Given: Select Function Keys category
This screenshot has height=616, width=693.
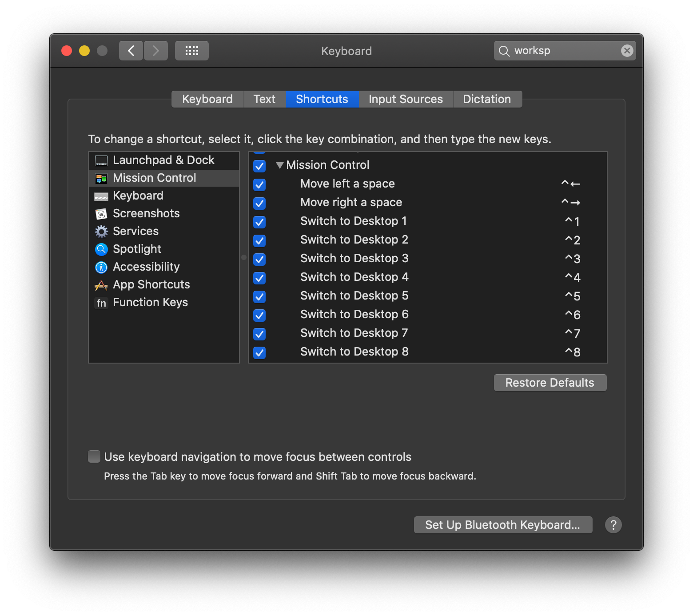Looking at the screenshot, I should [164, 302].
